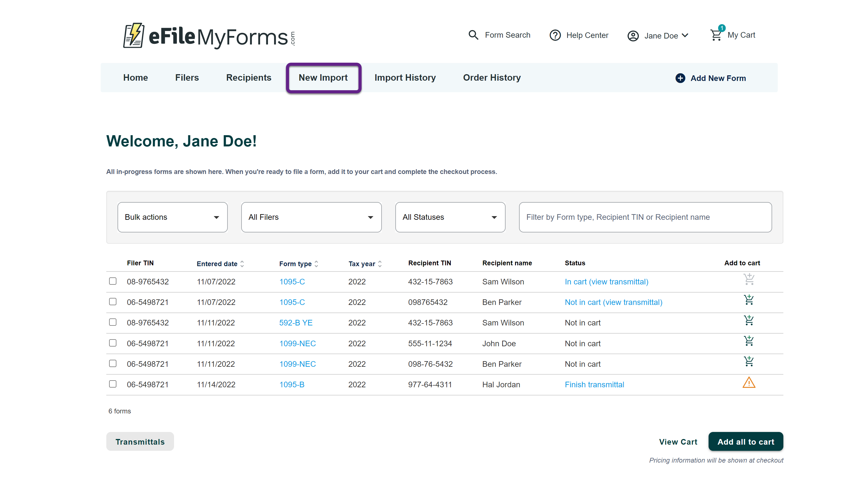Add John Doe 1099-NEC form to cart

point(748,341)
